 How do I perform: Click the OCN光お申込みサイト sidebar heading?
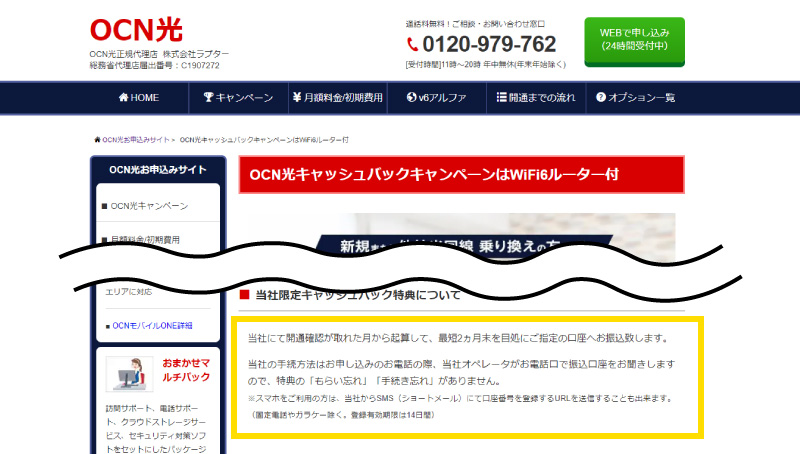158,170
